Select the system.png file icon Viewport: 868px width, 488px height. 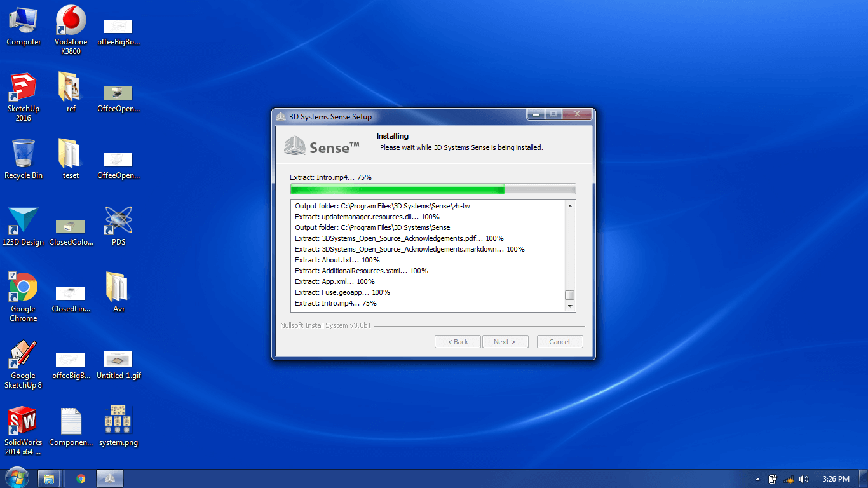click(x=119, y=426)
